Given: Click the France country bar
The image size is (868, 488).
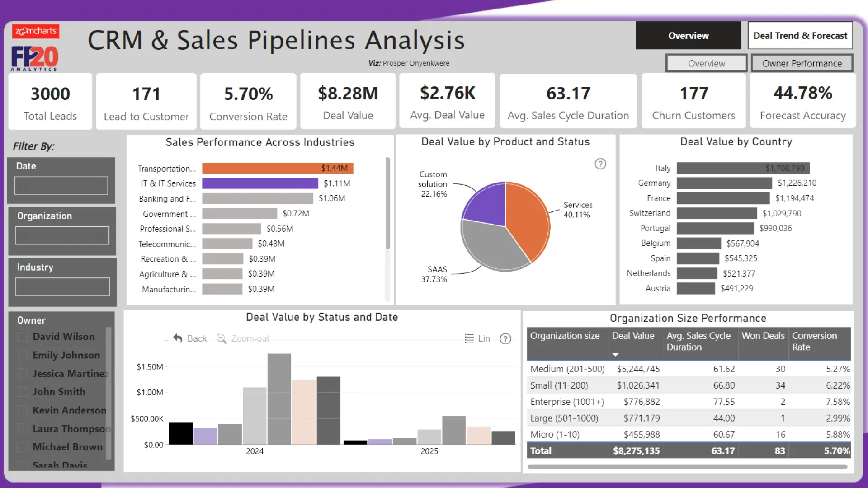Looking at the screenshot, I should pos(723,198).
